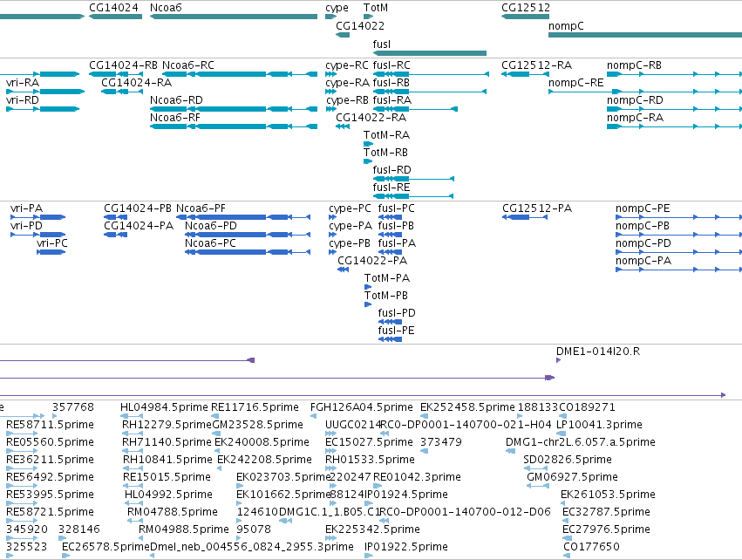Viewport: 742px width, 560px height.
Task: Select protein fusl-PC
Action: [390, 217]
